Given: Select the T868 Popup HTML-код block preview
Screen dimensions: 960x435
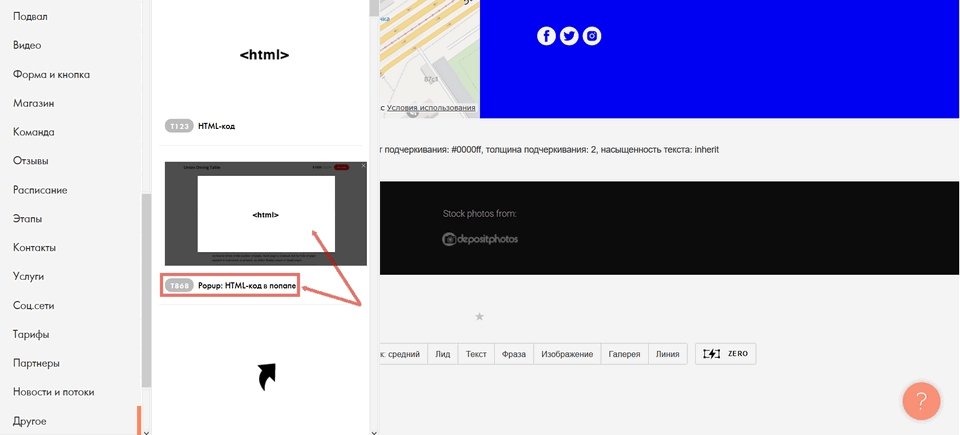Looking at the screenshot, I should click(265, 213).
